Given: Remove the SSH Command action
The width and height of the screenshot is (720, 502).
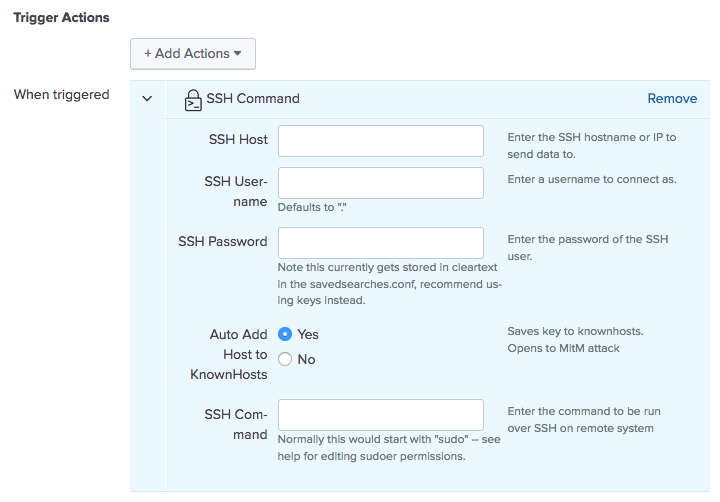Looking at the screenshot, I should [672, 98].
